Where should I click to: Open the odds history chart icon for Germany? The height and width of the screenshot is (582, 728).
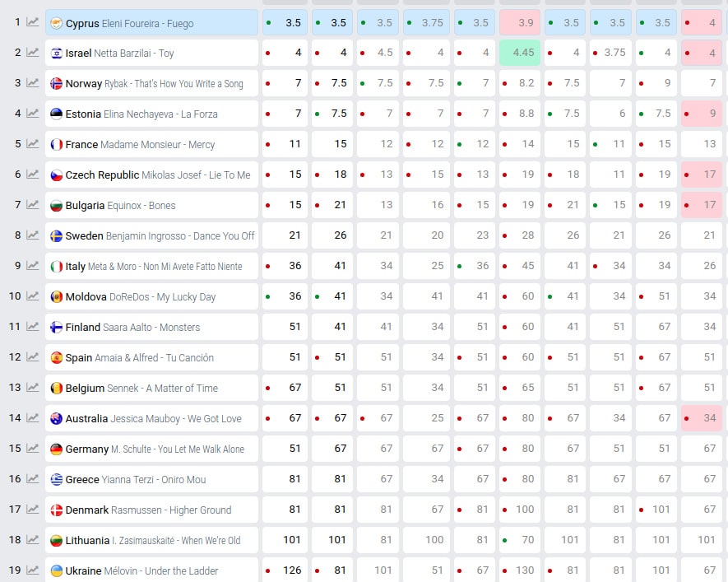point(33,449)
